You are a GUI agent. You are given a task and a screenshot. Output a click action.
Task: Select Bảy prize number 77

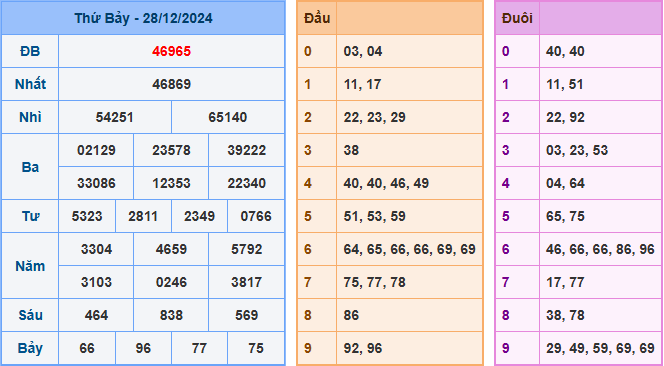[199, 348]
